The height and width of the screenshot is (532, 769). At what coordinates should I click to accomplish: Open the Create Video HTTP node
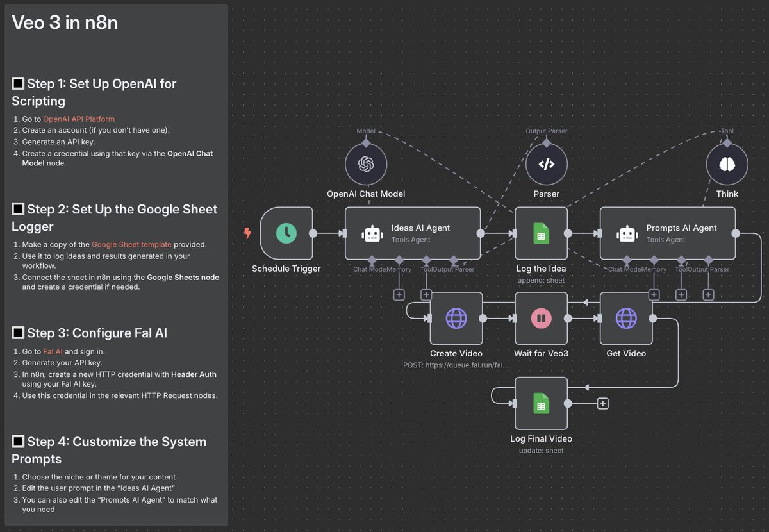point(456,318)
